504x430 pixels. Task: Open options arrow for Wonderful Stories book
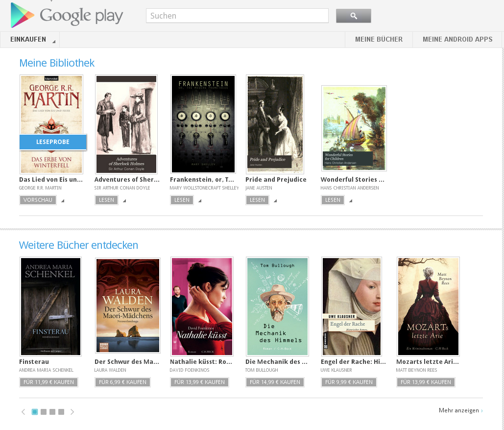click(x=351, y=200)
